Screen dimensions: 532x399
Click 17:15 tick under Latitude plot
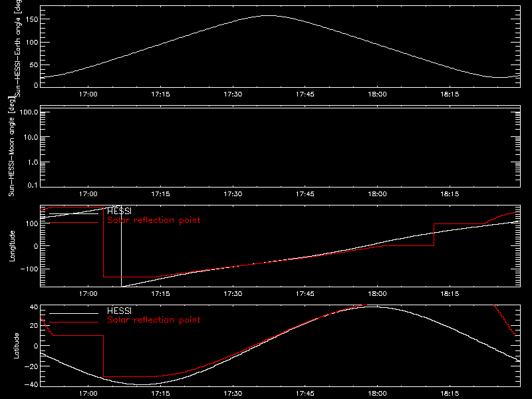click(160, 394)
